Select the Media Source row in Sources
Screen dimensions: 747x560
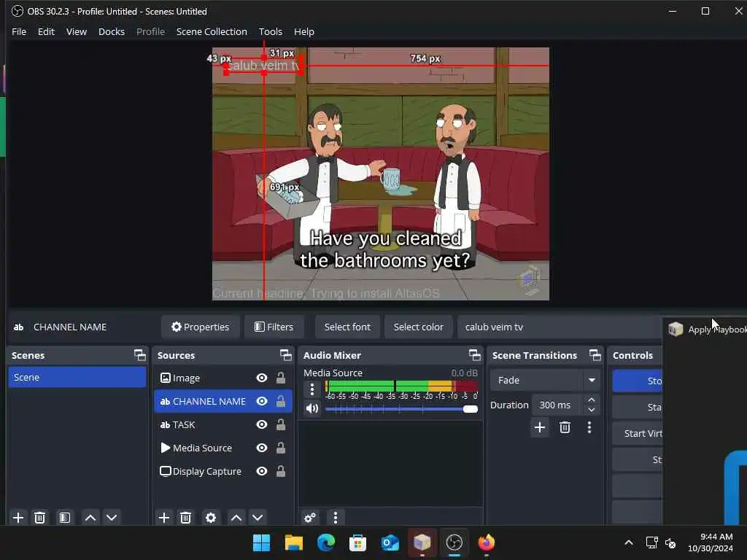[x=223, y=448]
